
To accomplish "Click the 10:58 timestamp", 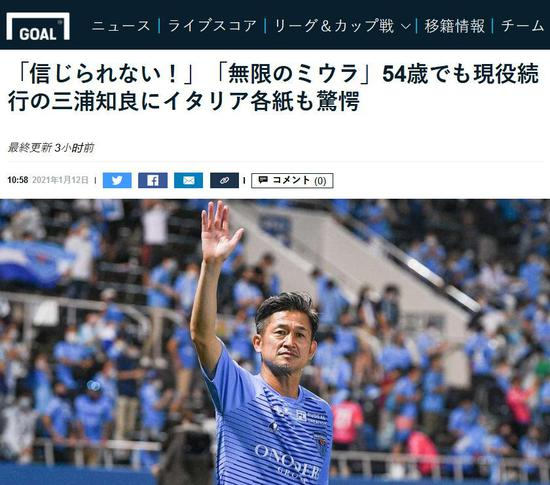I will click(x=18, y=180).
